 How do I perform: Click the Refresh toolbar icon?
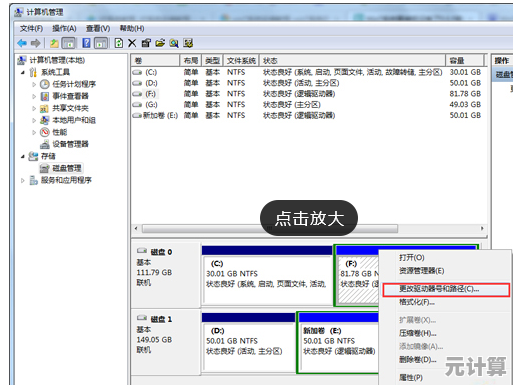click(119, 43)
